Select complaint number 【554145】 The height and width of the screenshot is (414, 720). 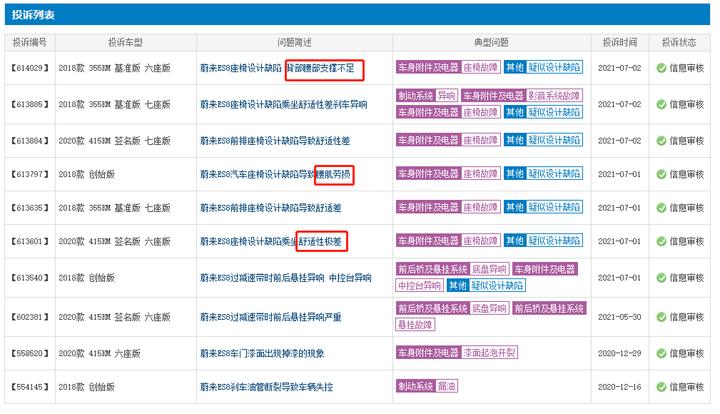point(30,387)
